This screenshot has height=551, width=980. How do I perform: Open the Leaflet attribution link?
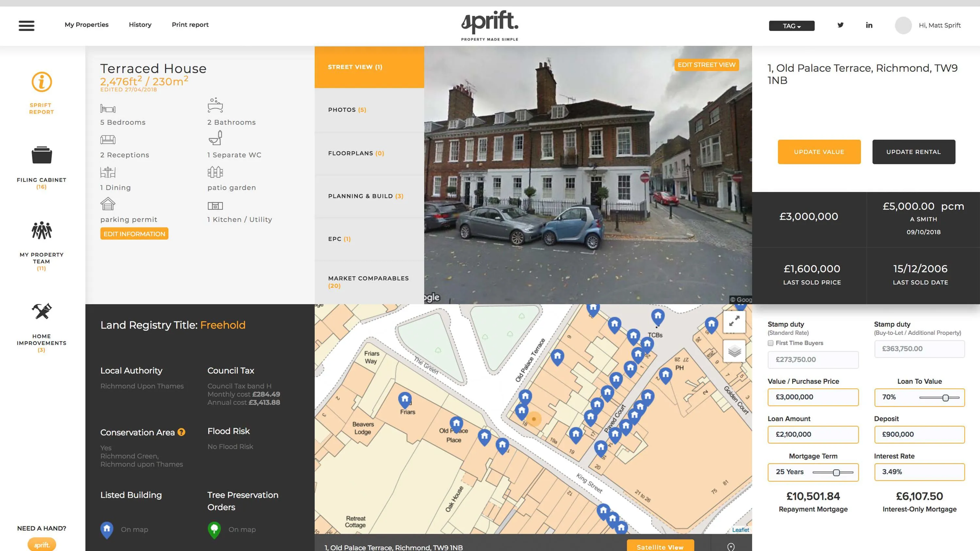coord(740,530)
